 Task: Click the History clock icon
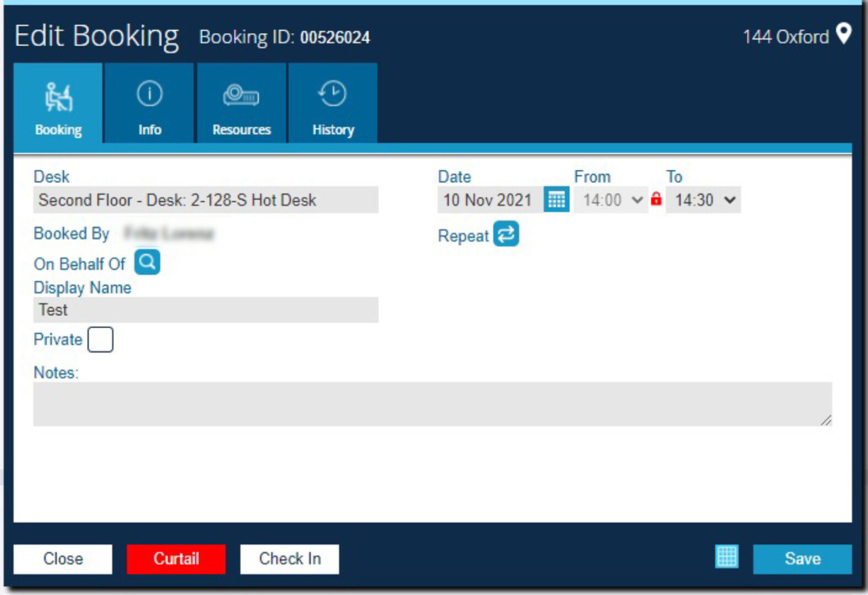coord(332,94)
